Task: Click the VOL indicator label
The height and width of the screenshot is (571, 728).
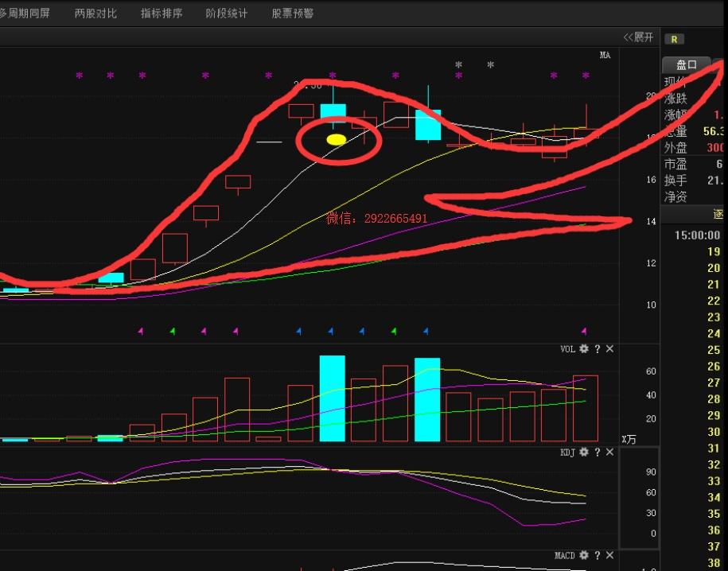Action: click(x=567, y=348)
